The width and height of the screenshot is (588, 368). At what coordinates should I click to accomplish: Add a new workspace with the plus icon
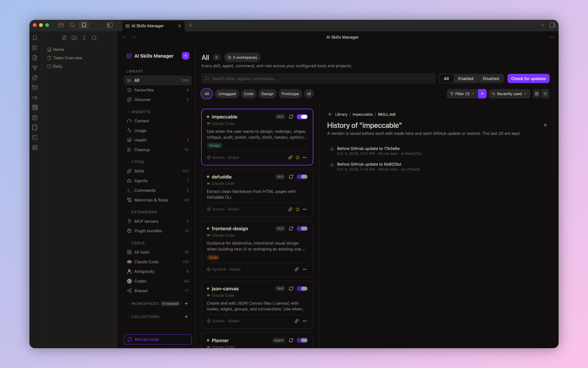[x=186, y=304]
